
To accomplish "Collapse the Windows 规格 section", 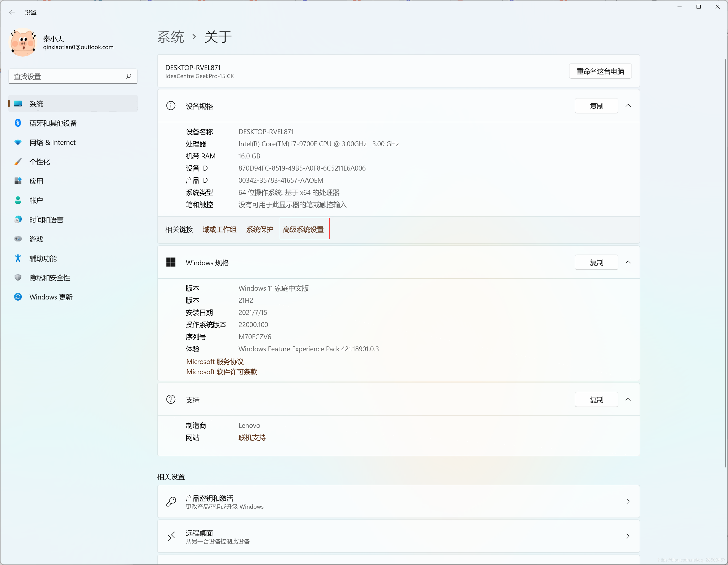I will click(x=628, y=262).
